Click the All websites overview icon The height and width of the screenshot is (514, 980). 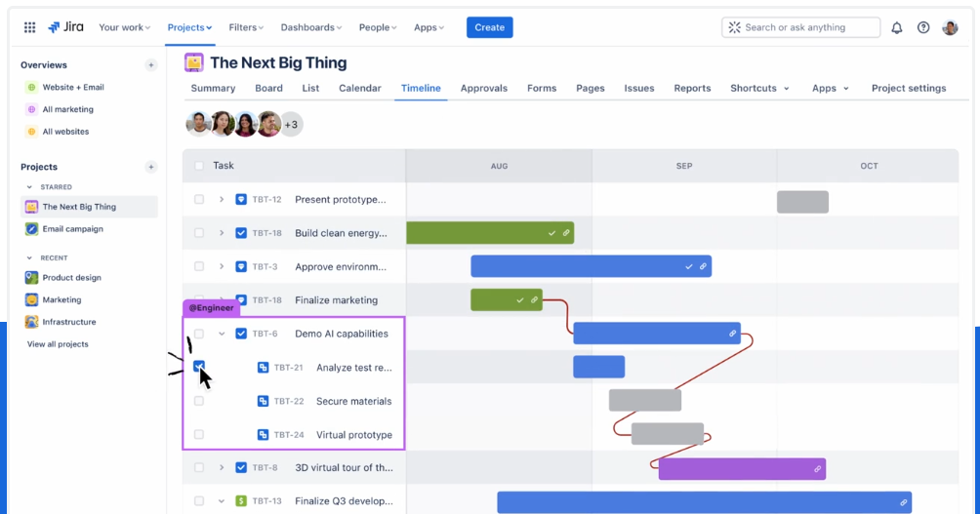pyautogui.click(x=31, y=132)
